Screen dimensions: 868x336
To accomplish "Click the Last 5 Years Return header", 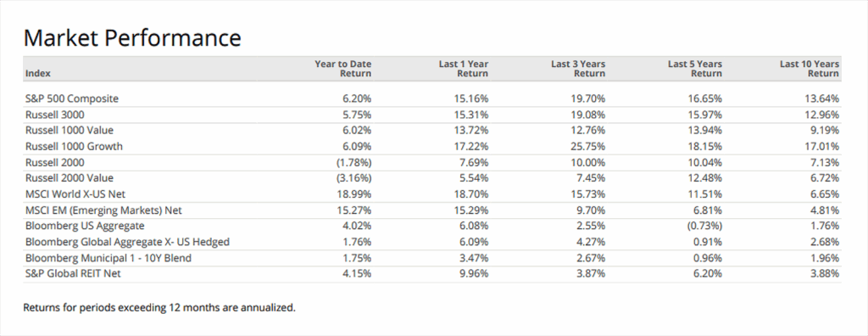I will click(x=695, y=69).
